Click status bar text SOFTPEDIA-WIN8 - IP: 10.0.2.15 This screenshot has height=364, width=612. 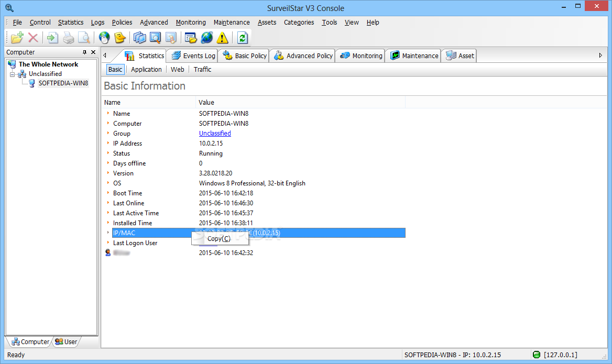click(x=453, y=355)
